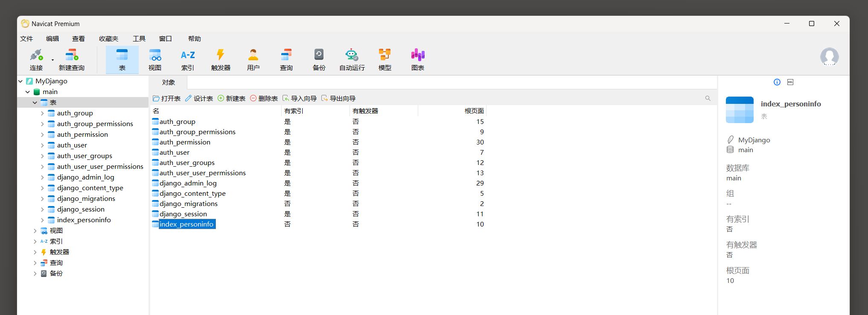
Task: Open the 模型 model toolbar icon
Action: (385, 59)
